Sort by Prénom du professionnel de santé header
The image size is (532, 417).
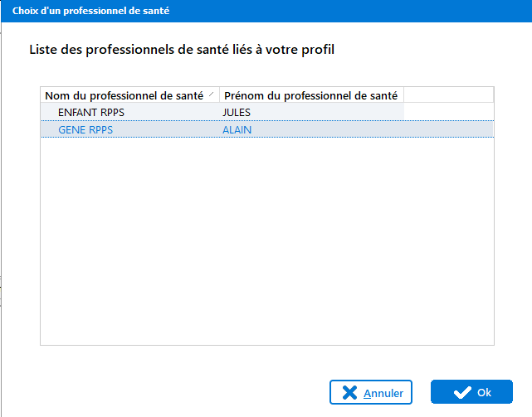click(x=311, y=95)
